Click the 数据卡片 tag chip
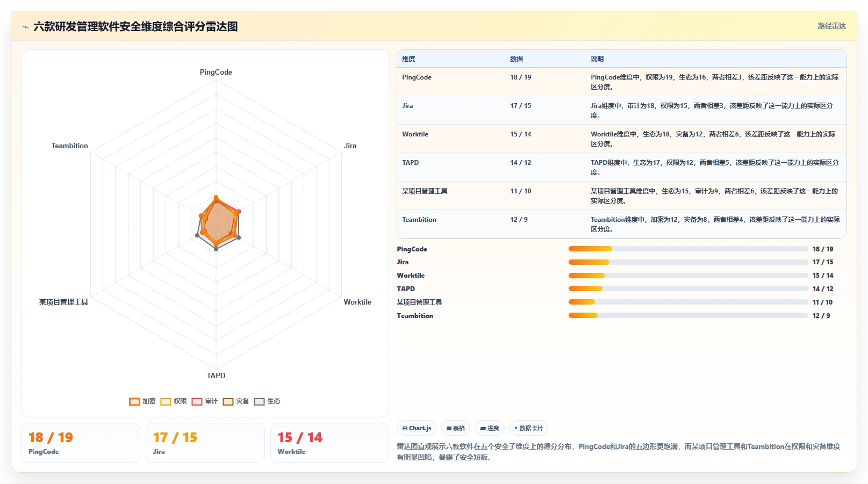 point(528,428)
